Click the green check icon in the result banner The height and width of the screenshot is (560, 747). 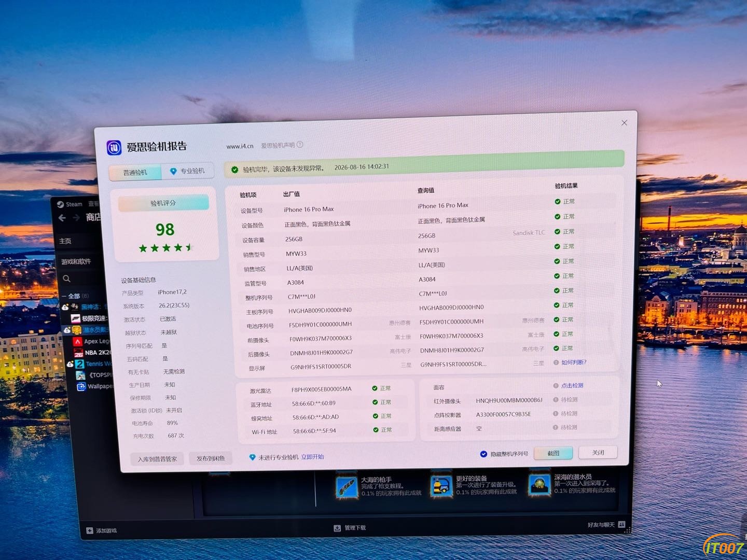(234, 170)
